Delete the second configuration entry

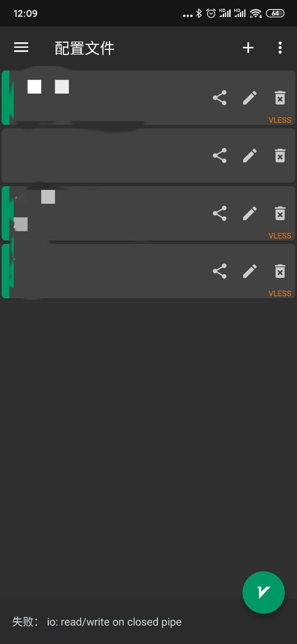point(280,155)
